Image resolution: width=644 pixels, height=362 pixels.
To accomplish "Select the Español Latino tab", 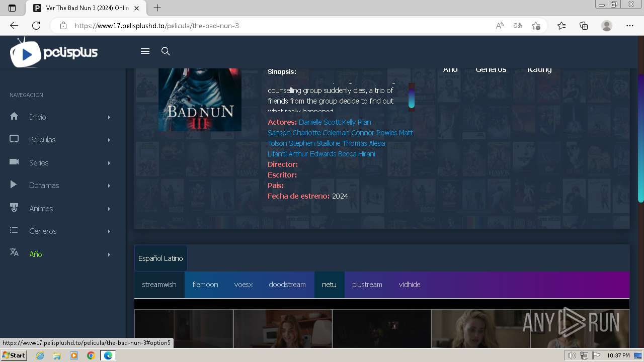I will (160, 258).
